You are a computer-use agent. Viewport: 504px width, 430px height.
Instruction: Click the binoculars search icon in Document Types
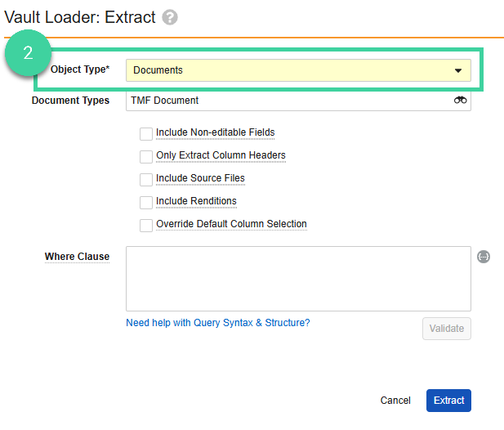(460, 100)
